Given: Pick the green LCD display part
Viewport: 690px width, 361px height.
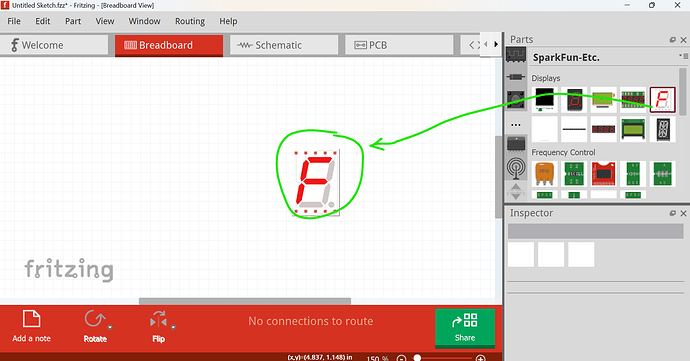Looking at the screenshot, I should tap(633, 129).
